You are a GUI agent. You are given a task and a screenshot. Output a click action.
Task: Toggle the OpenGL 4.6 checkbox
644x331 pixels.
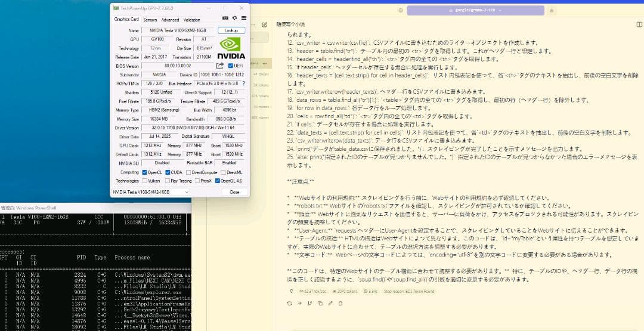217,181
